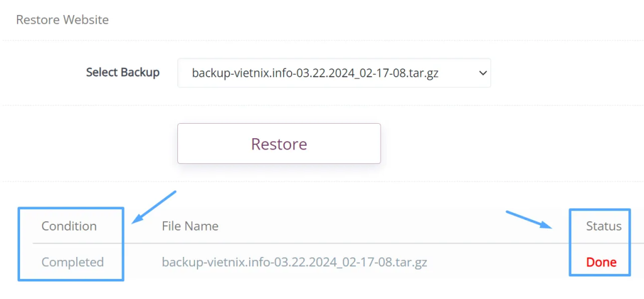Viewport: 644px width, 299px height.
Task: Click the red Done status text
Action: [x=601, y=262]
